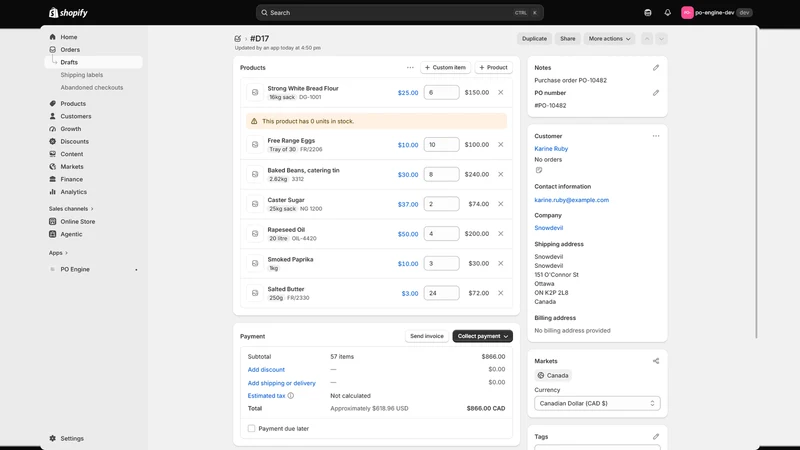The height and width of the screenshot is (450, 800).
Task: Open Abandoned checkouts in sidebar
Action: [93, 87]
